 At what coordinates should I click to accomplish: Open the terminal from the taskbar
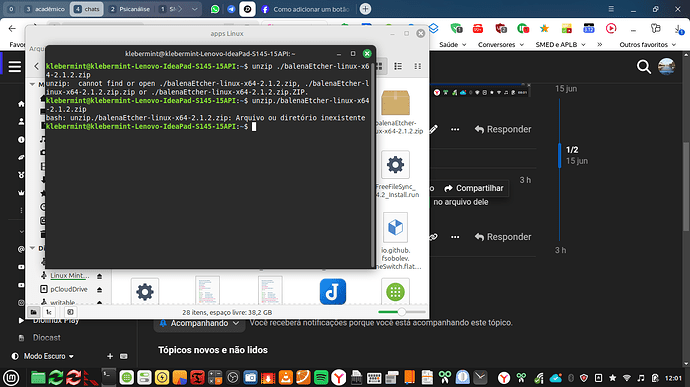(x=108, y=377)
